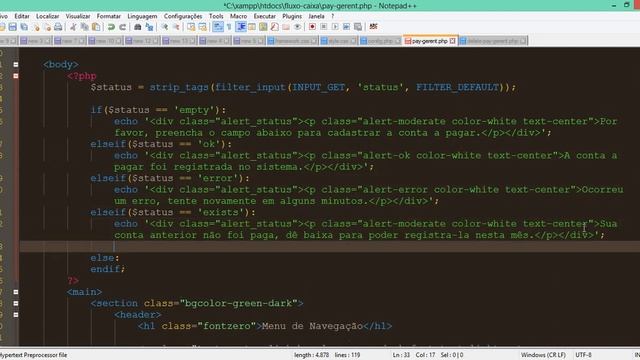
Task: Open the Tools menu
Action: coord(216,16)
